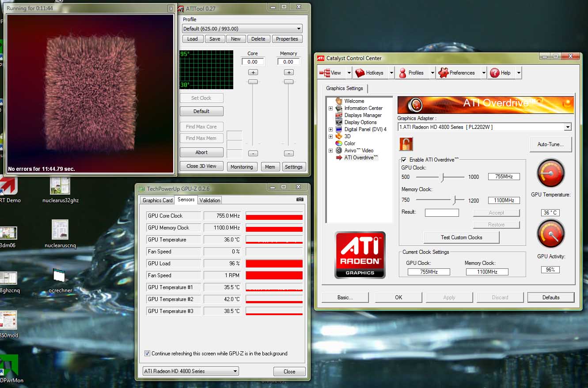The height and width of the screenshot is (388, 588).
Task: Click ATITool Memory clock slider handle
Action: point(288,82)
